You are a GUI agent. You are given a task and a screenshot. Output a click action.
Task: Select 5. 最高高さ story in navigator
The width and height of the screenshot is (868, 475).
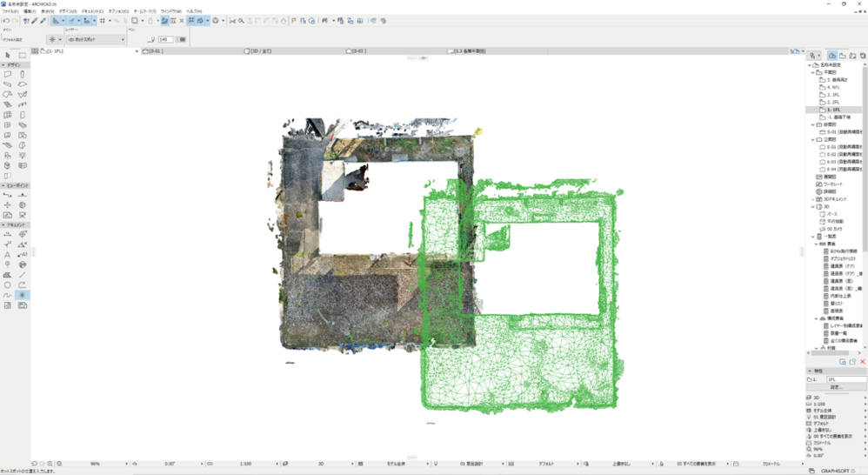(x=837, y=80)
